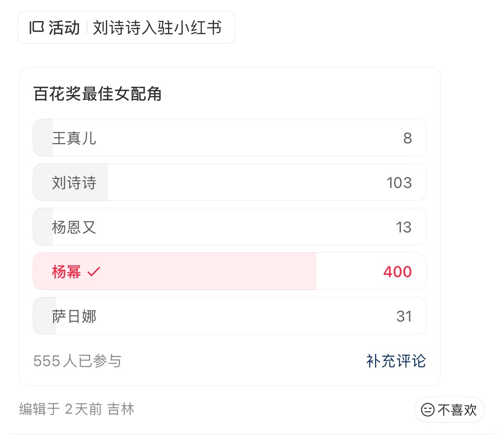Click the 555人已参与 participant count
The height and width of the screenshot is (445, 504).
[x=77, y=361]
